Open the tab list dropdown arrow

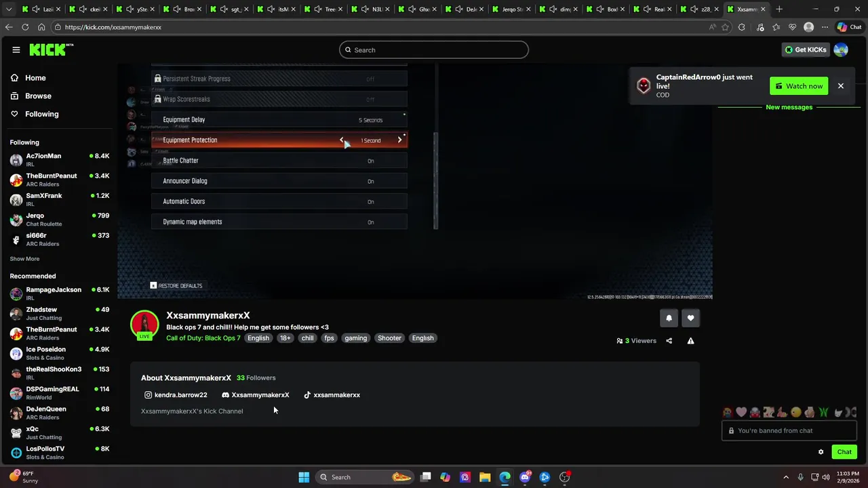click(x=8, y=9)
